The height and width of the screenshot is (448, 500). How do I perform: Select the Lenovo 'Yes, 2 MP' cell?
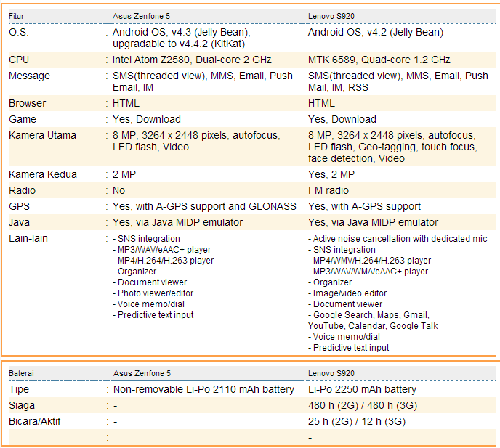(331, 174)
